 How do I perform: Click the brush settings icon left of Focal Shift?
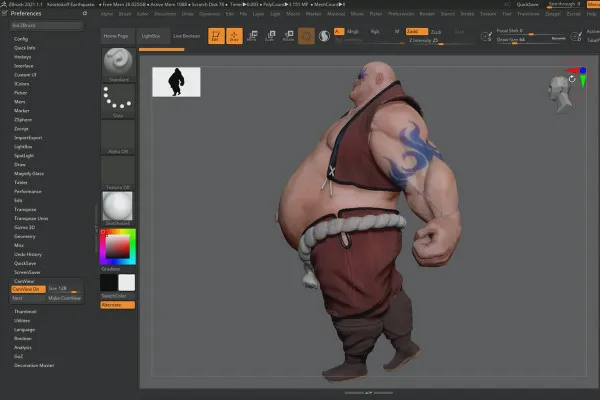486,36
